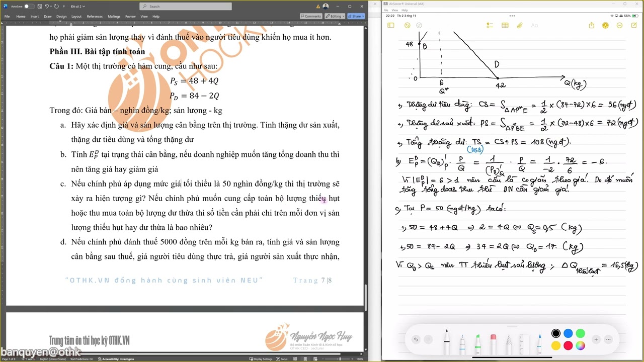Image resolution: width=644 pixels, height=362 pixels.
Task: Click the 160% zoom level in Word
Action: (360, 359)
